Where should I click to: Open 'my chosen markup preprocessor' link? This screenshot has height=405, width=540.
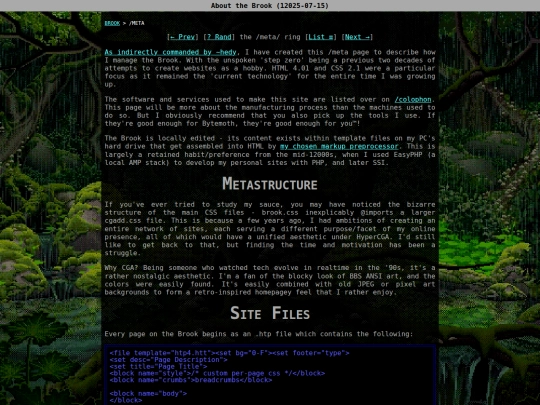339,146
